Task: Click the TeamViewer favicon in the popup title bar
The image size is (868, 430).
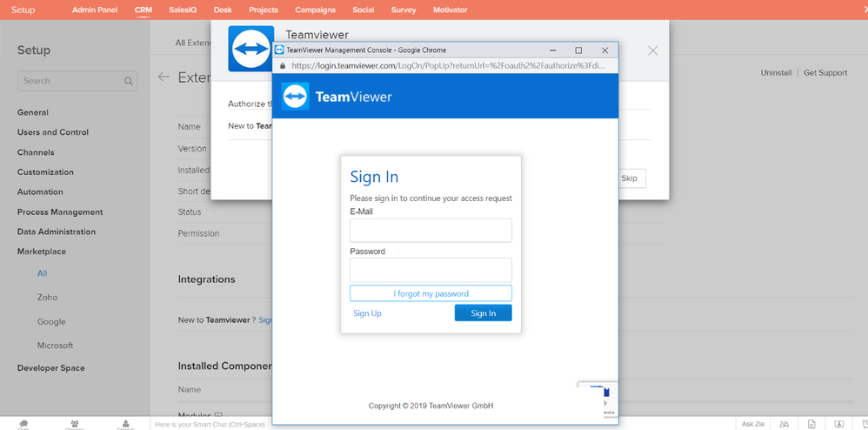Action: (x=279, y=50)
